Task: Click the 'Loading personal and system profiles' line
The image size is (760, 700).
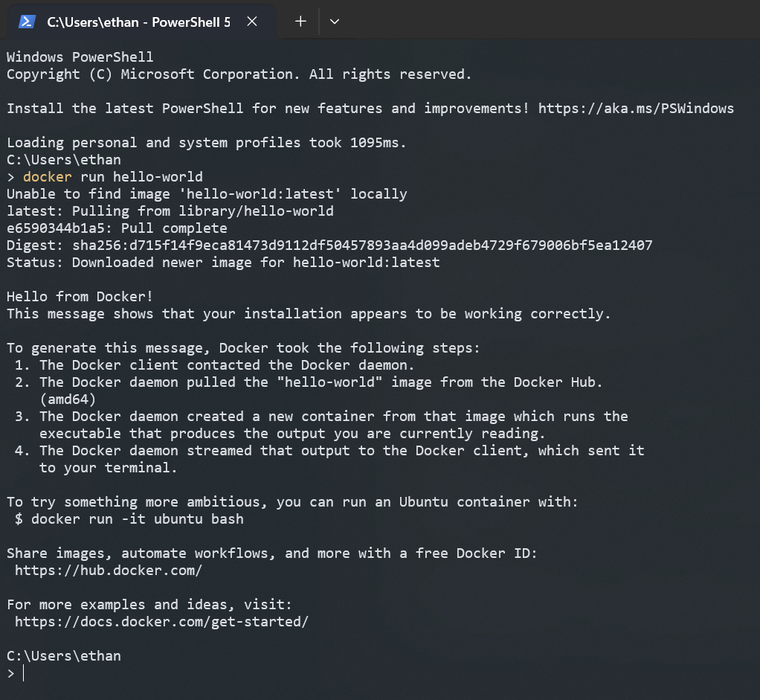Action: point(207,143)
